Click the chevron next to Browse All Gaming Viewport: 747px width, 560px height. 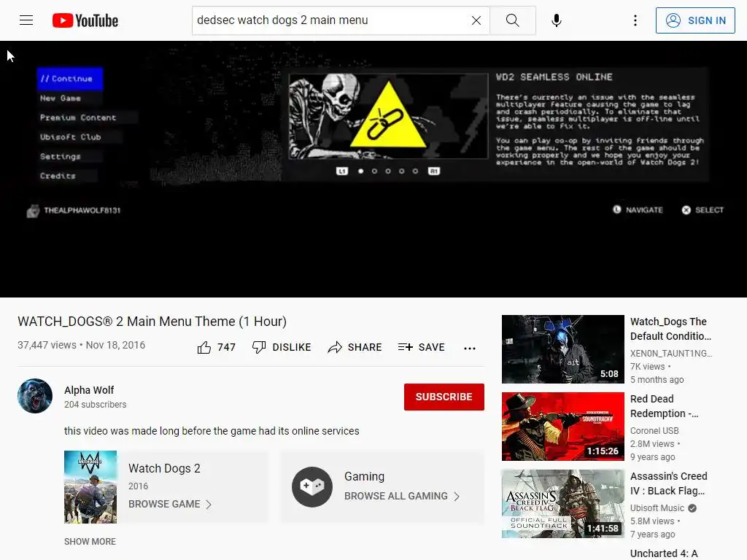pyautogui.click(x=457, y=497)
